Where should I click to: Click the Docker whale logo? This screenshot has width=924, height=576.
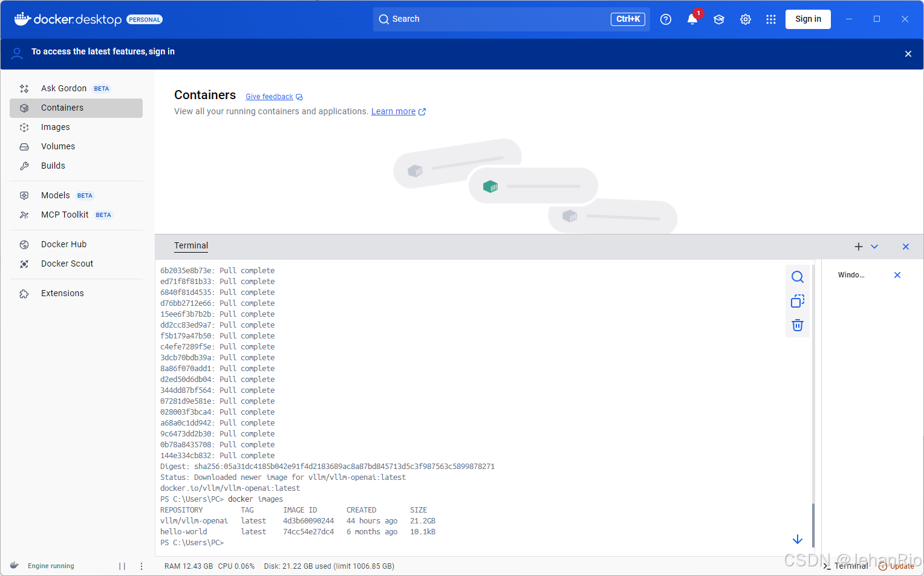click(22, 19)
